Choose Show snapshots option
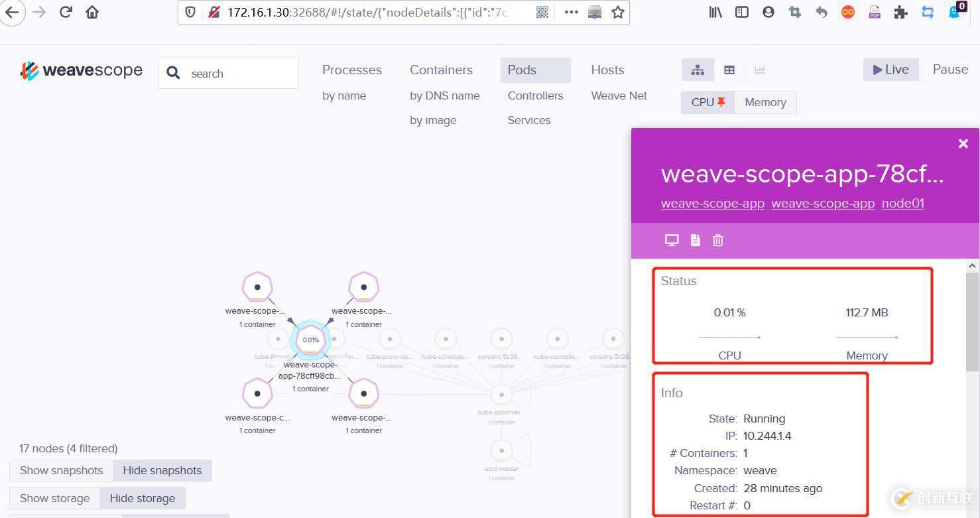 tap(61, 470)
